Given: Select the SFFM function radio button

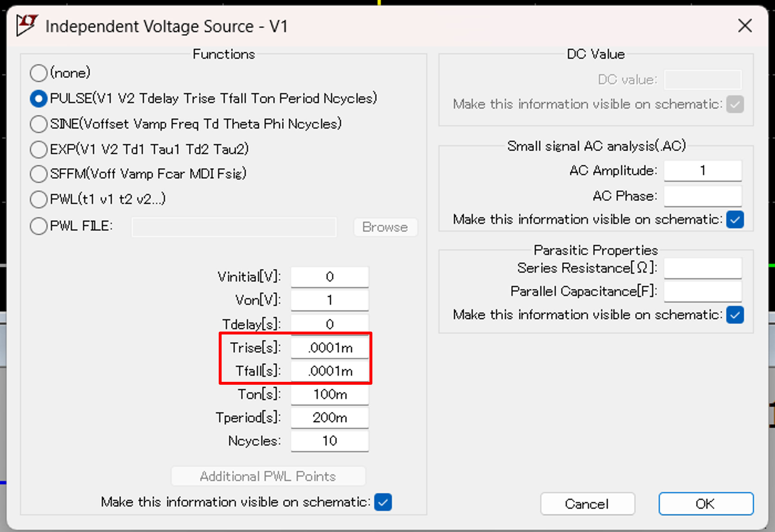Looking at the screenshot, I should 39,174.
